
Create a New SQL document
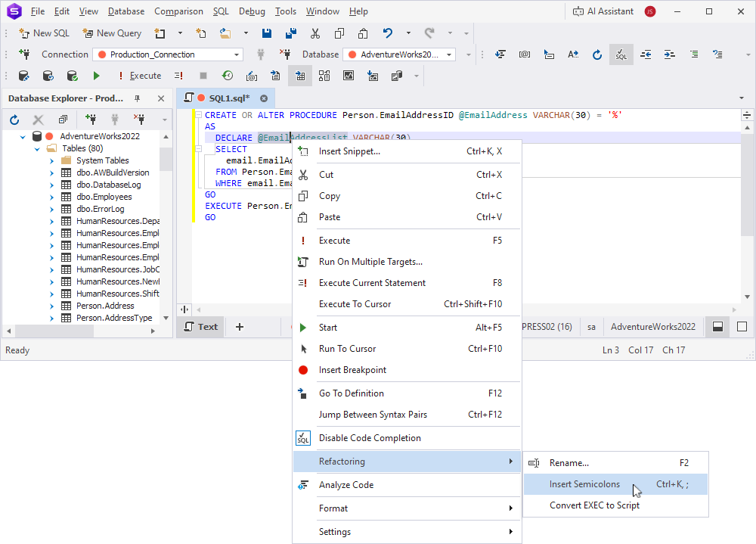(44, 33)
